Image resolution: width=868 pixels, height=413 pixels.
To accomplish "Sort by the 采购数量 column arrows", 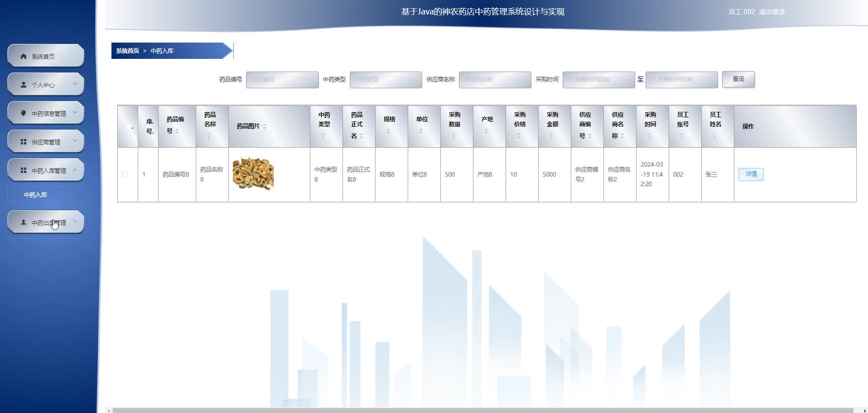I will 453,136.
